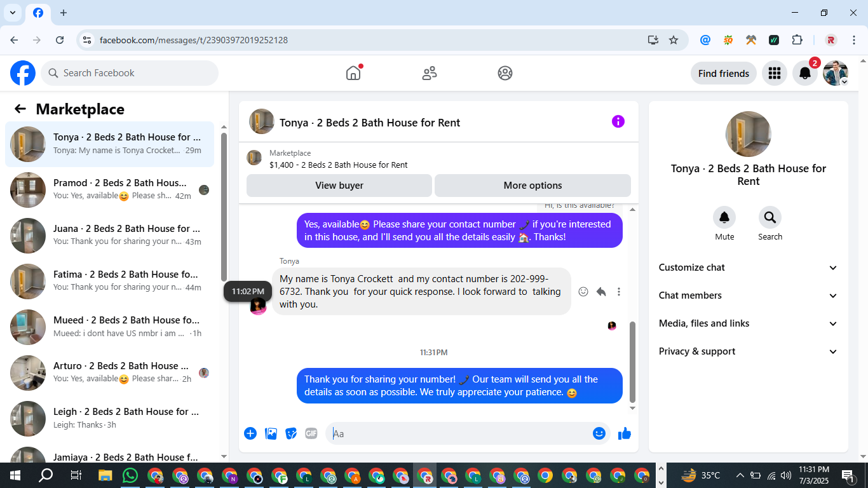The image size is (868, 488).
Task: Open a new browser tab
Action: pyautogui.click(x=64, y=13)
